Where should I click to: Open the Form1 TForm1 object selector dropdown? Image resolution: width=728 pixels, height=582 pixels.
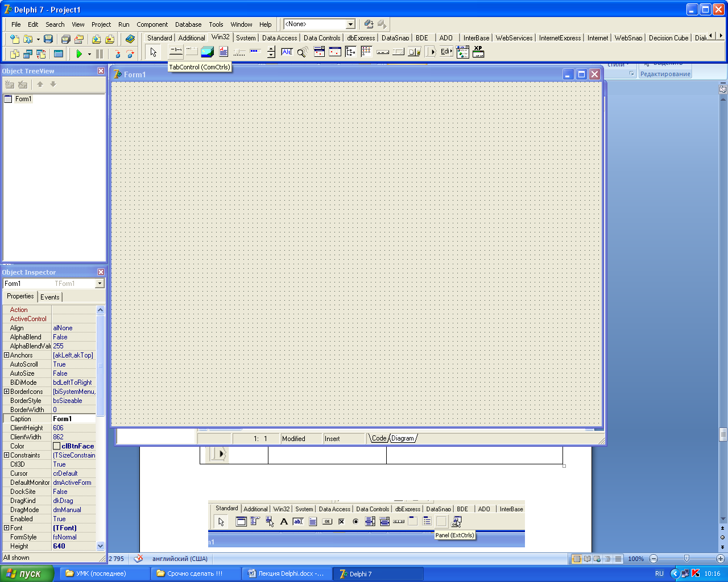tap(100, 283)
